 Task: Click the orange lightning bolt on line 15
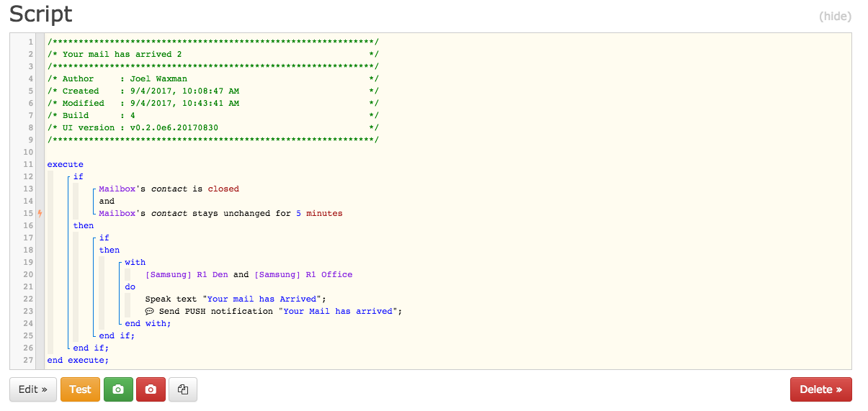click(40, 213)
